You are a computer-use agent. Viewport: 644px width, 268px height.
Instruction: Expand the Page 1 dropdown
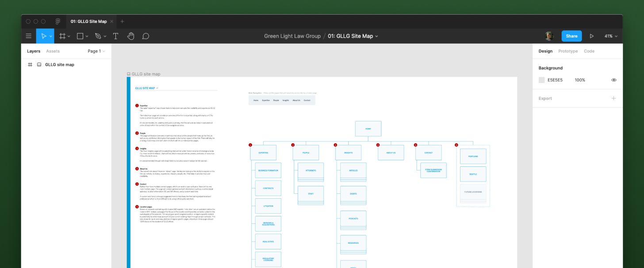tap(96, 51)
